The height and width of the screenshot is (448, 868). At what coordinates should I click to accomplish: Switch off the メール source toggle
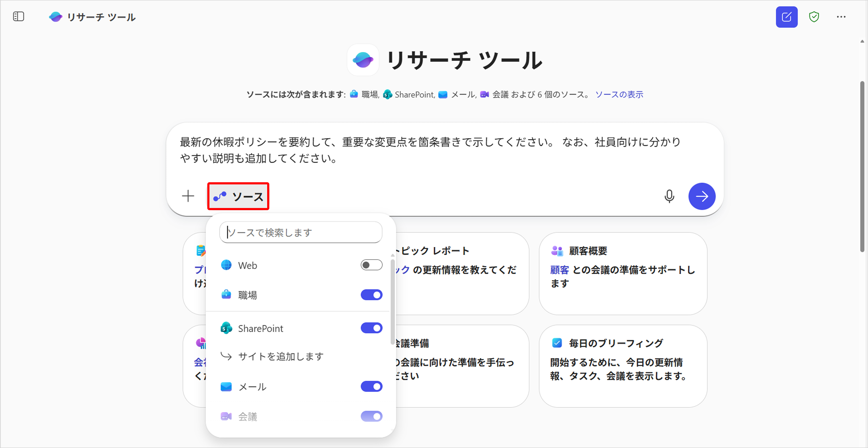(371, 387)
